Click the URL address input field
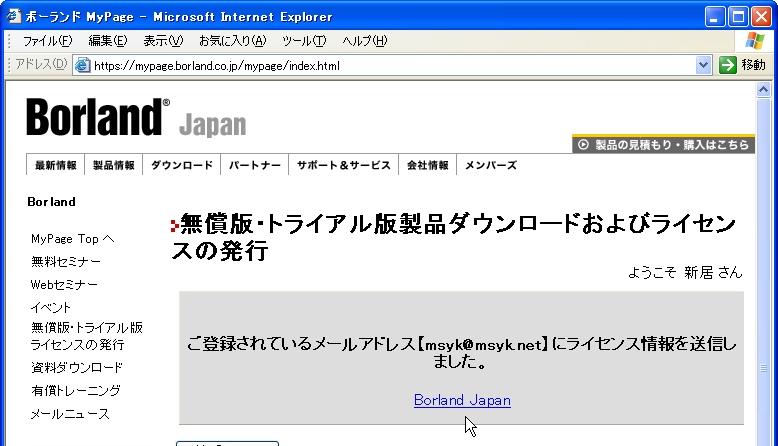This screenshot has width=778, height=446. click(390, 65)
